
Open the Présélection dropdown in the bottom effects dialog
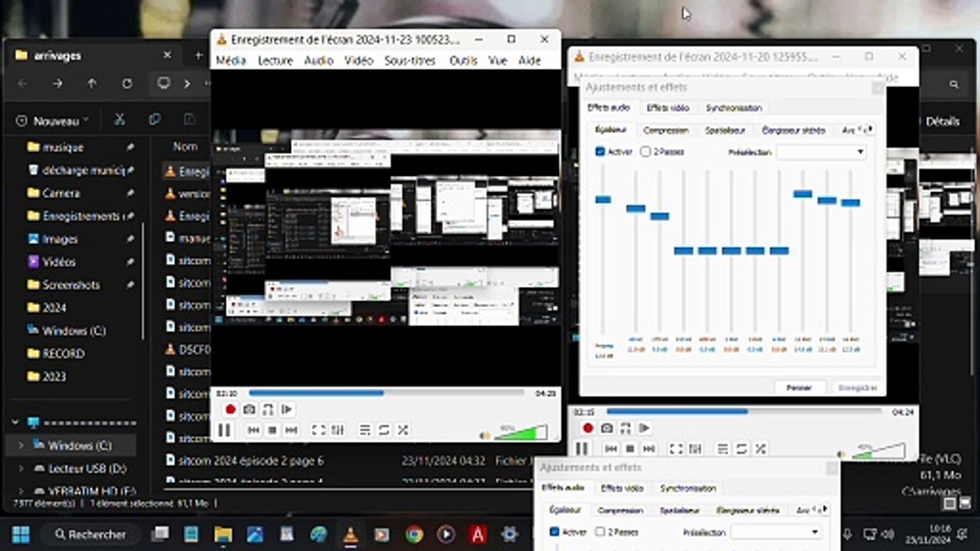[x=775, y=532]
